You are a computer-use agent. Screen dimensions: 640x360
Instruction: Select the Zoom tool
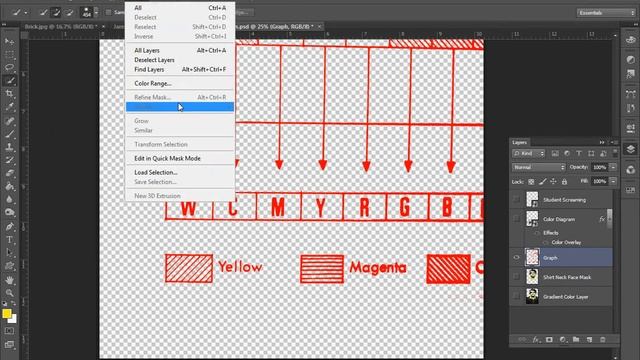[x=9, y=293]
